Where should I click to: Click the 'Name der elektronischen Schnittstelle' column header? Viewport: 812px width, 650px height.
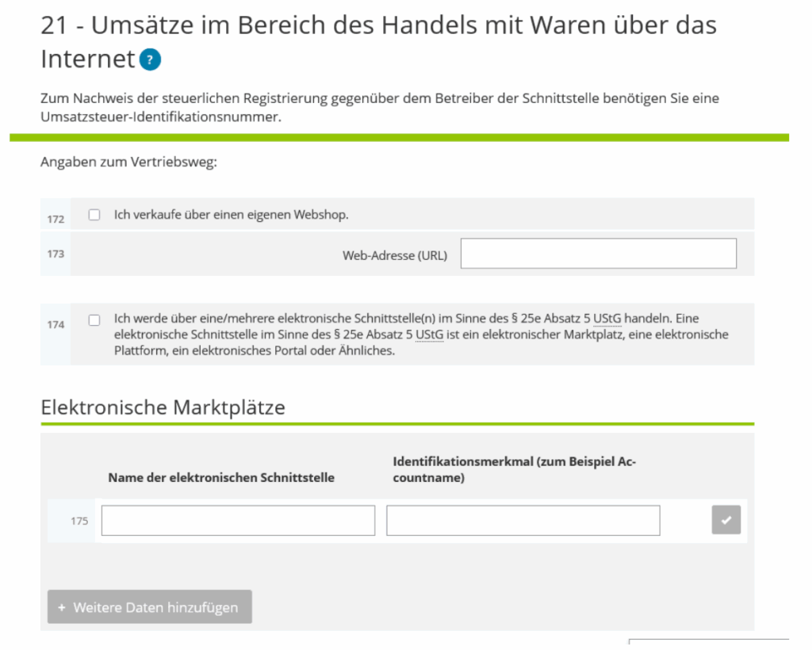221,477
